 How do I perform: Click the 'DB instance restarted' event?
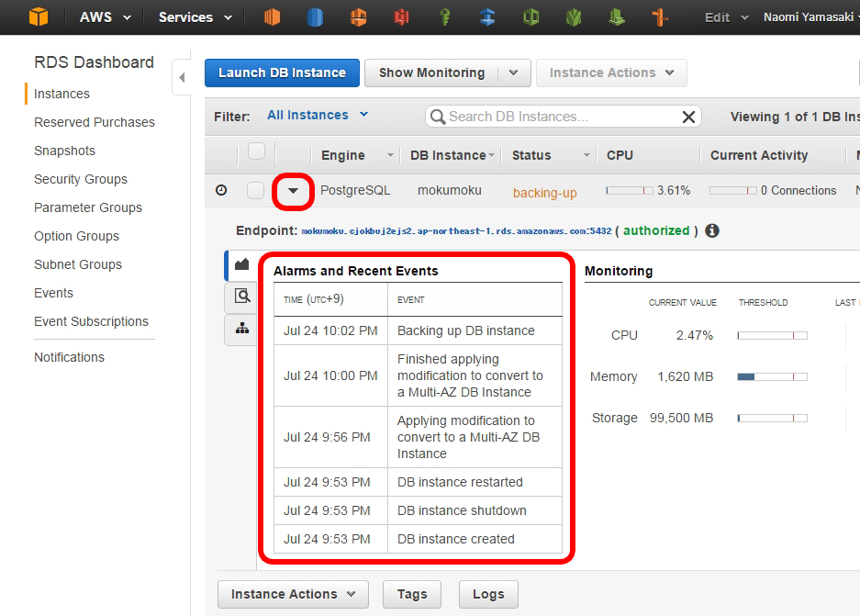pos(460,482)
